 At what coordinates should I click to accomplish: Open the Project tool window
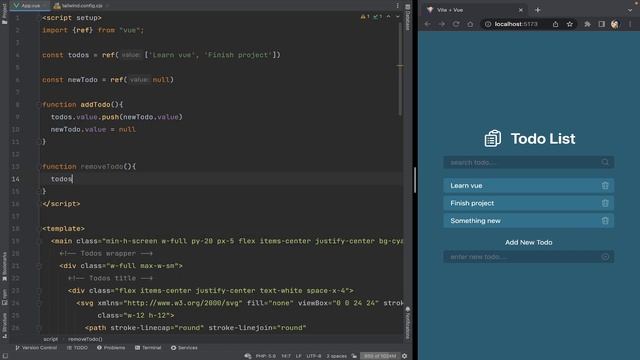(x=4, y=14)
